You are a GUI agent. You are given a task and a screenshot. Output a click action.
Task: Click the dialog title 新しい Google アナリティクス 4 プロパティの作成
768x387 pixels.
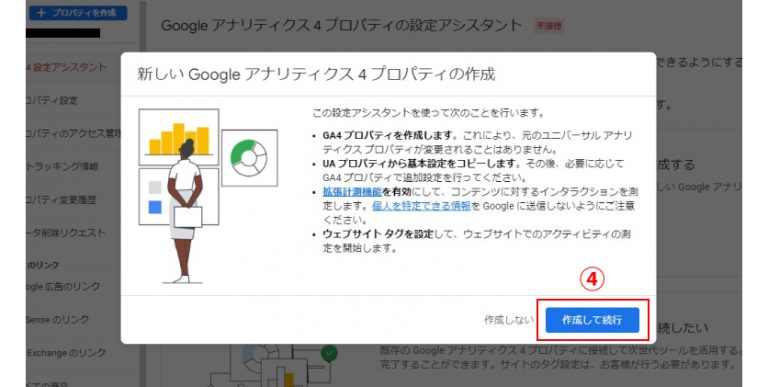[x=316, y=74]
